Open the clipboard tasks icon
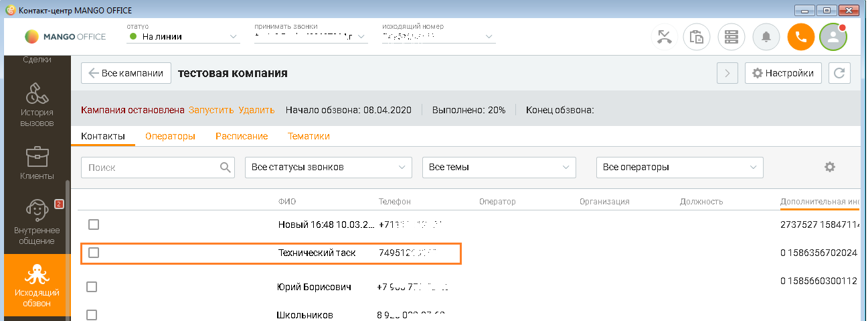 tap(697, 37)
